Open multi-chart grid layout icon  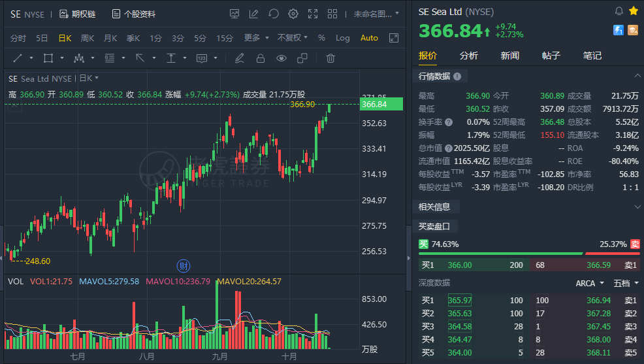click(332, 14)
